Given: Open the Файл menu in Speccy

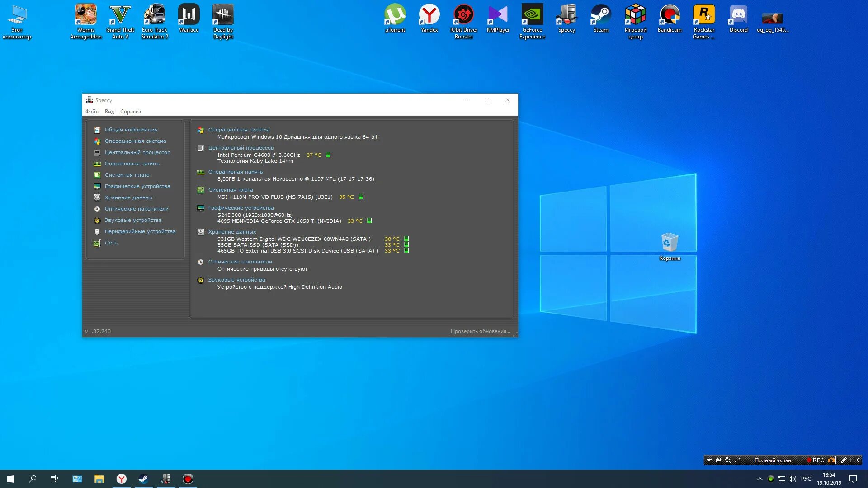Looking at the screenshot, I should click(92, 112).
